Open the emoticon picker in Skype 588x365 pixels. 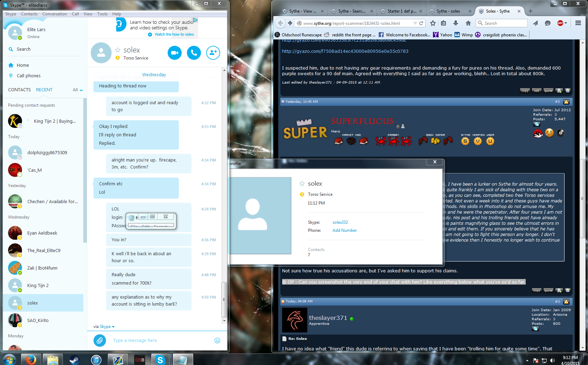pos(217,341)
